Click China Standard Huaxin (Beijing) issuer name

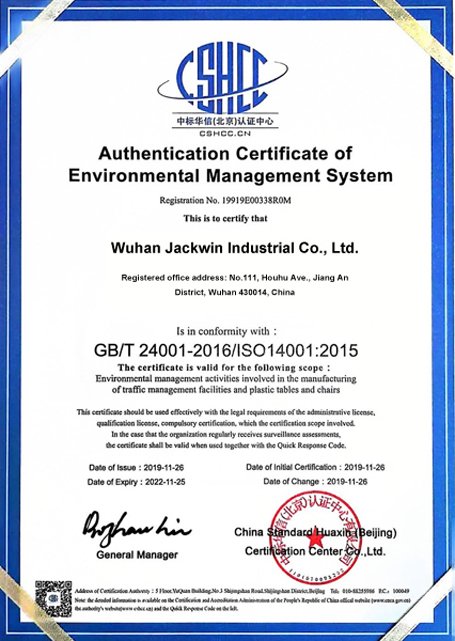pyautogui.click(x=315, y=533)
